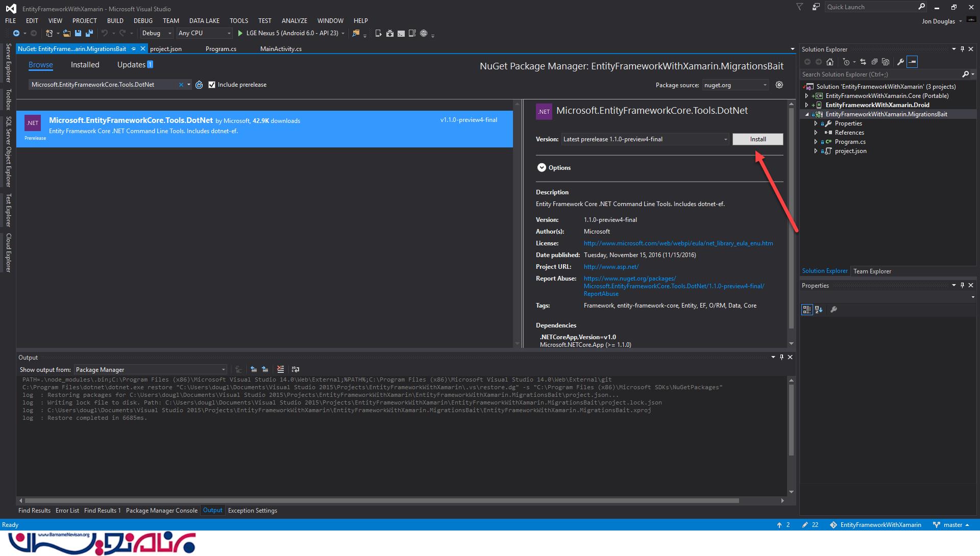Click Clear All icon in Output toolbar
980x556 pixels.
[280, 369]
